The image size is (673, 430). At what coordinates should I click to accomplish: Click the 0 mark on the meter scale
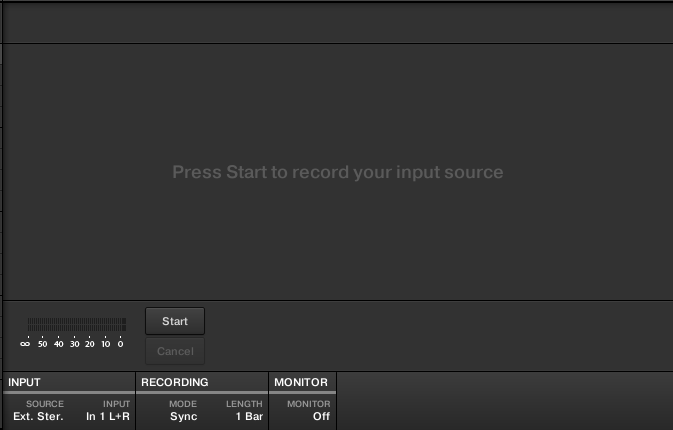(120, 344)
